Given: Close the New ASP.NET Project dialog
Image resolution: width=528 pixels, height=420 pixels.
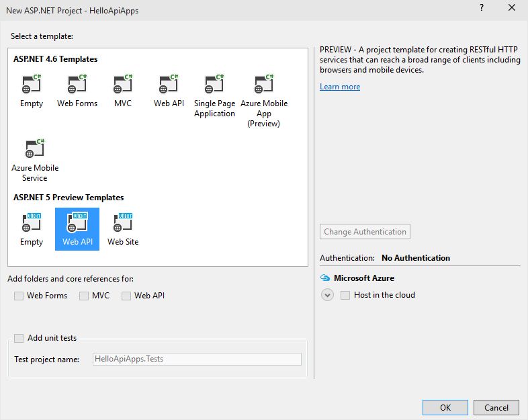Looking at the screenshot, I should point(512,8).
